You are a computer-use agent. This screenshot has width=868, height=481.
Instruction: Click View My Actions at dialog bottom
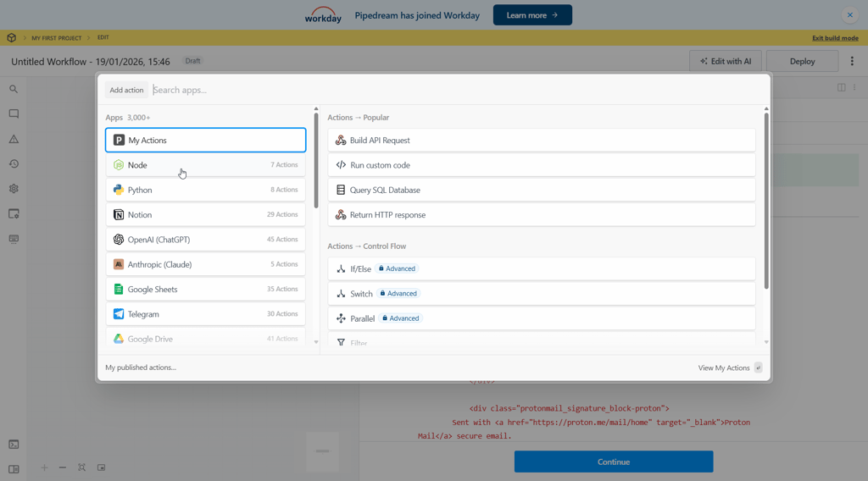[x=730, y=368]
